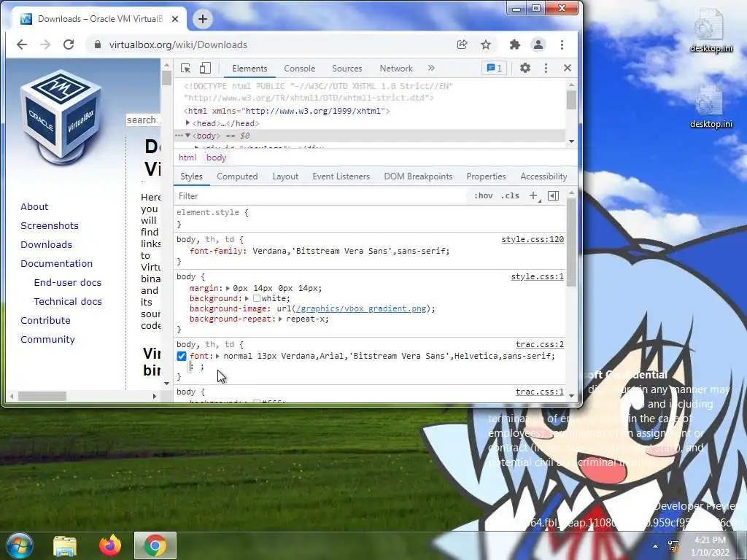Select the Layout tab
This screenshot has height=560, width=747.
(285, 176)
